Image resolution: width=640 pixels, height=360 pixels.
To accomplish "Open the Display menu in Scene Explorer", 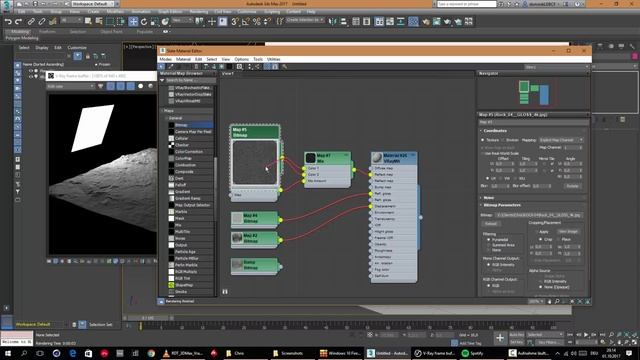I will click(x=41, y=48).
